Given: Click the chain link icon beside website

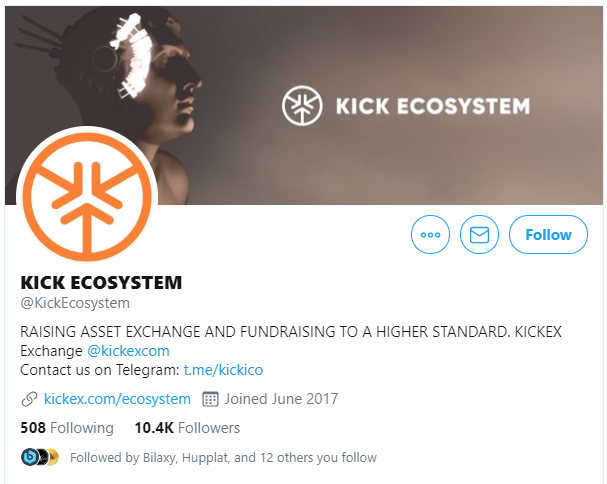Looking at the screenshot, I should tap(29, 399).
